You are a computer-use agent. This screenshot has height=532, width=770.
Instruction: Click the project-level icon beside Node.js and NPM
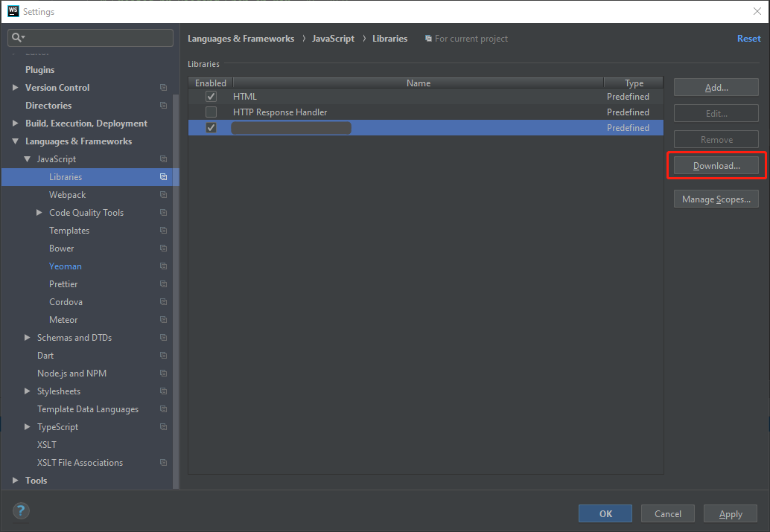(x=164, y=374)
